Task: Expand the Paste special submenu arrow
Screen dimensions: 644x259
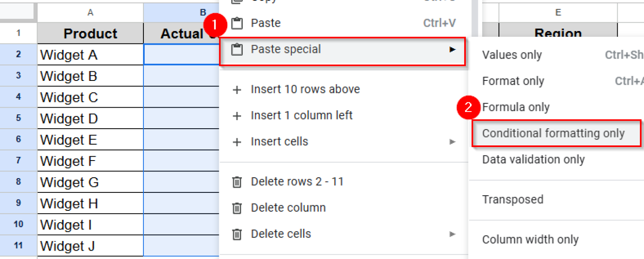Action: pyautogui.click(x=452, y=49)
